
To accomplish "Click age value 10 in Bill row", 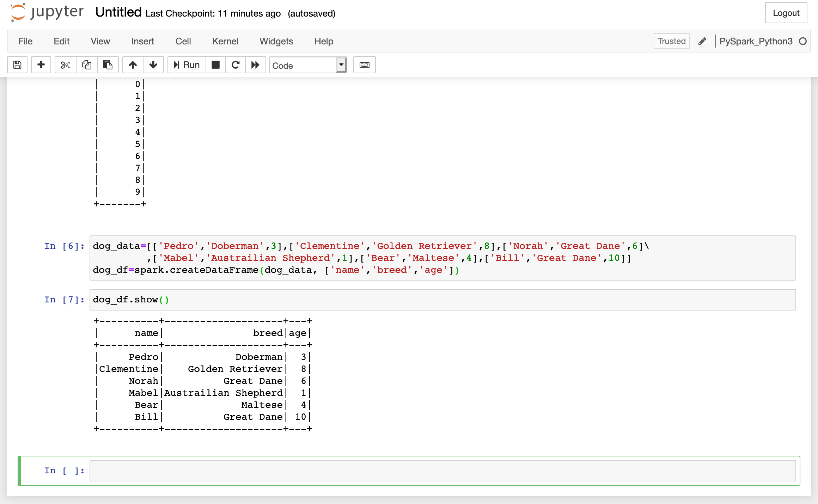I will 301,417.
